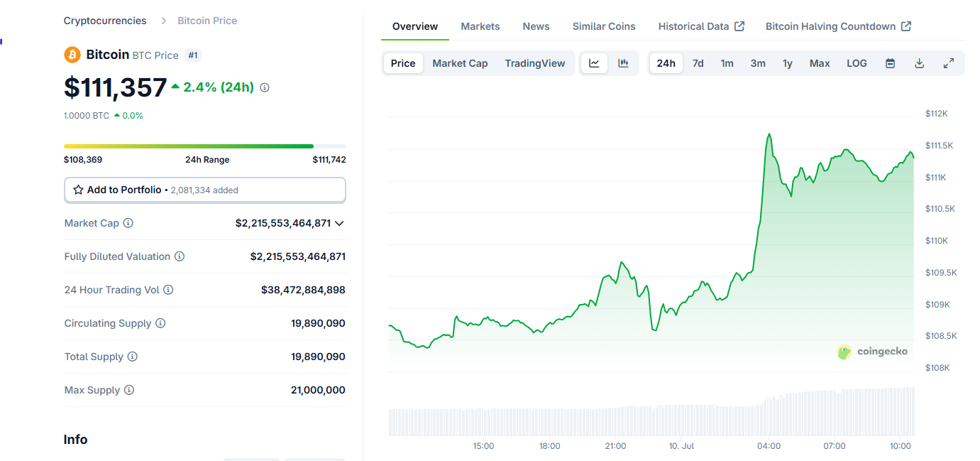Open Fully Diluted Valuation info icon
Viewport: 980px width, 461px height.
coord(180,256)
